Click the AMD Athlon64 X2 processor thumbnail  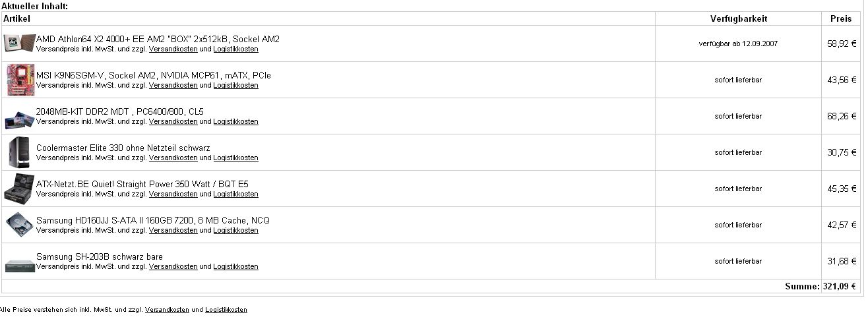(20, 44)
